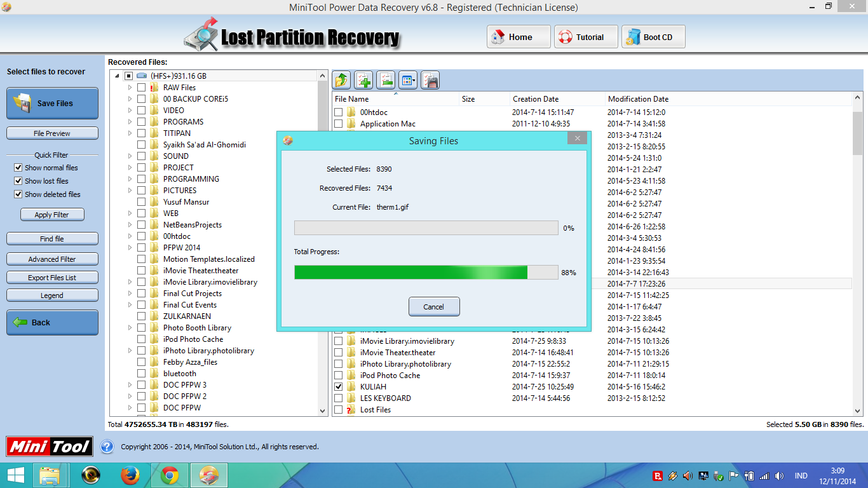Click the Windows Start button
The width and height of the screenshot is (868, 488).
[16, 475]
